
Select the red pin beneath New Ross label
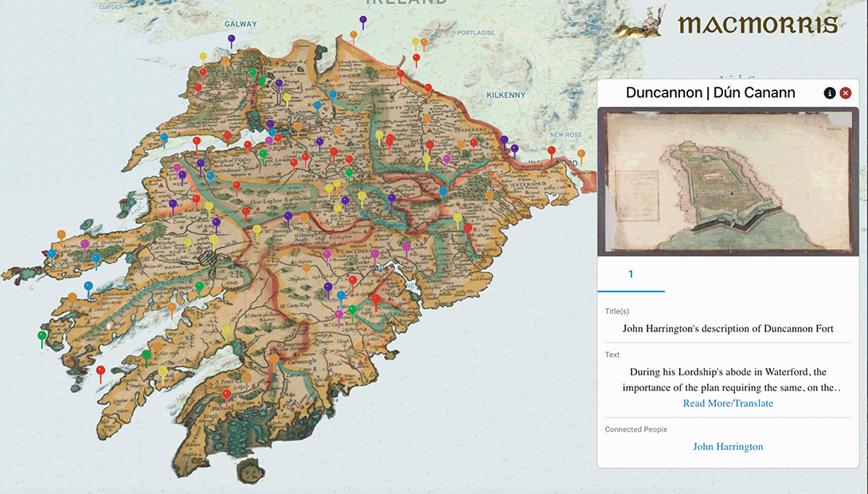coord(551,151)
